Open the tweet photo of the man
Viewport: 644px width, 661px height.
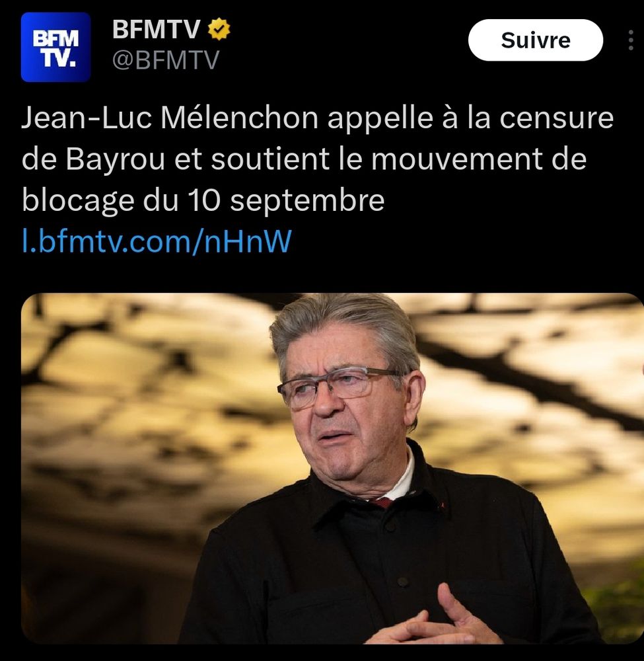click(x=332, y=468)
